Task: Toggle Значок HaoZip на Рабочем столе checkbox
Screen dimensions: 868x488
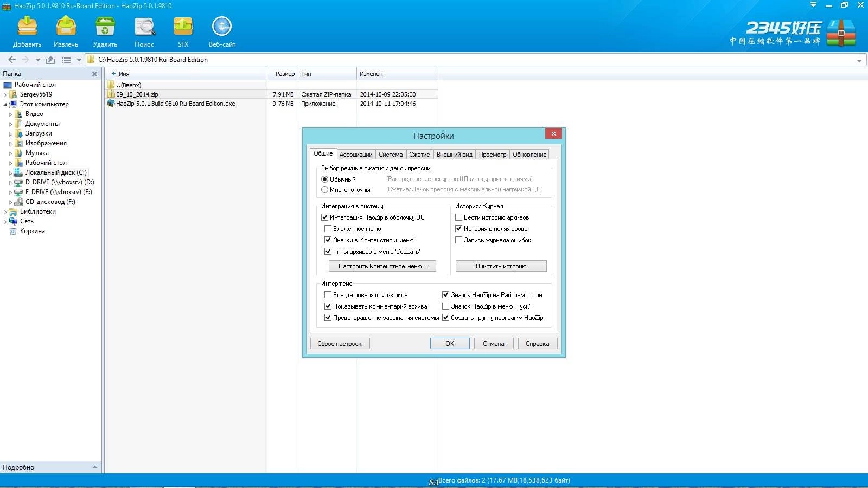Action: (x=445, y=295)
